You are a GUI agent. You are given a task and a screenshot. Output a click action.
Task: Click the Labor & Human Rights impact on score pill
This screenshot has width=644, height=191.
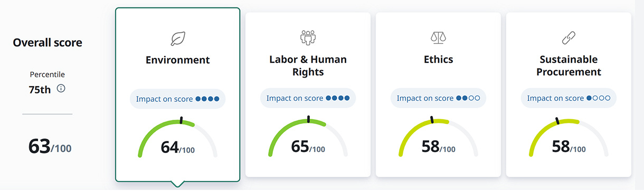(x=308, y=98)
